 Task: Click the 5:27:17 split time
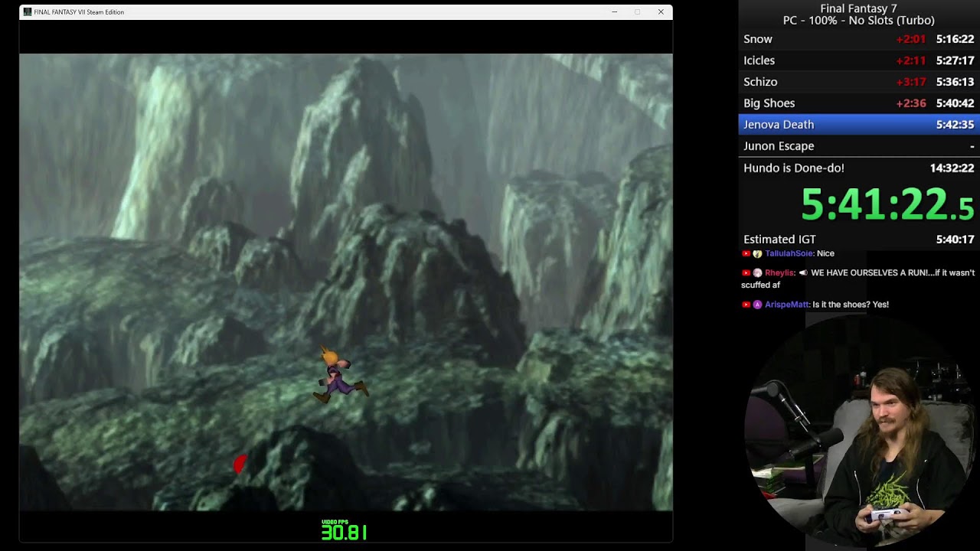955,60
